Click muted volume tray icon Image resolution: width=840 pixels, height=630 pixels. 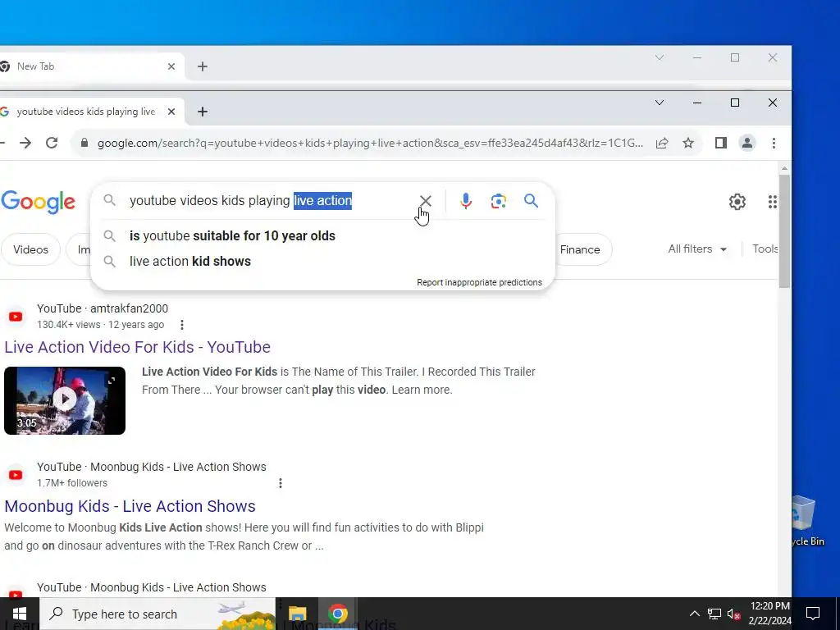coord(734,614)
